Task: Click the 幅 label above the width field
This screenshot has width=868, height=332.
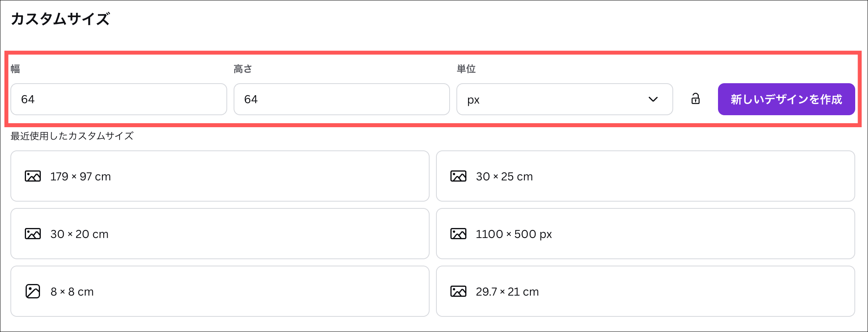Action: (x=15, y=69)
